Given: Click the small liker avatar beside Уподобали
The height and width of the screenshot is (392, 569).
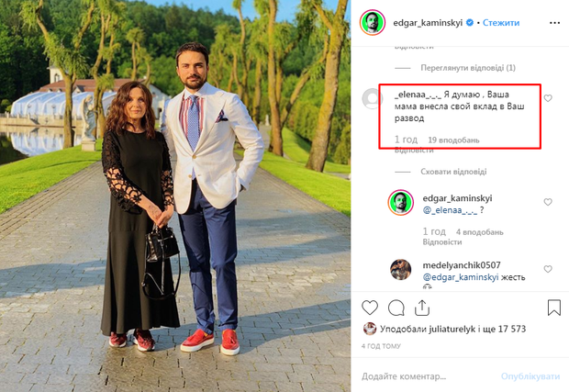Looking at the screenshot, I should pyautogui.click(x=369, y=329).
